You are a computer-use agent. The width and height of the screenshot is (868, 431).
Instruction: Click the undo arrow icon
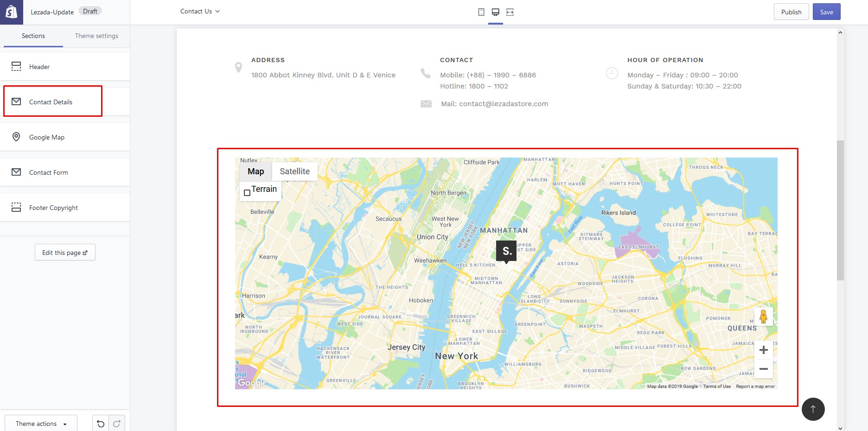[x=101, y=424]
